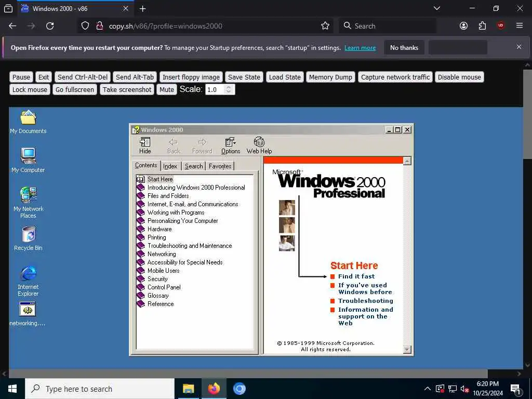Expand Accessibility for Special Needs topic
Image resolution: width=532 pixels, height=399 pixels.
click(185, 262)
